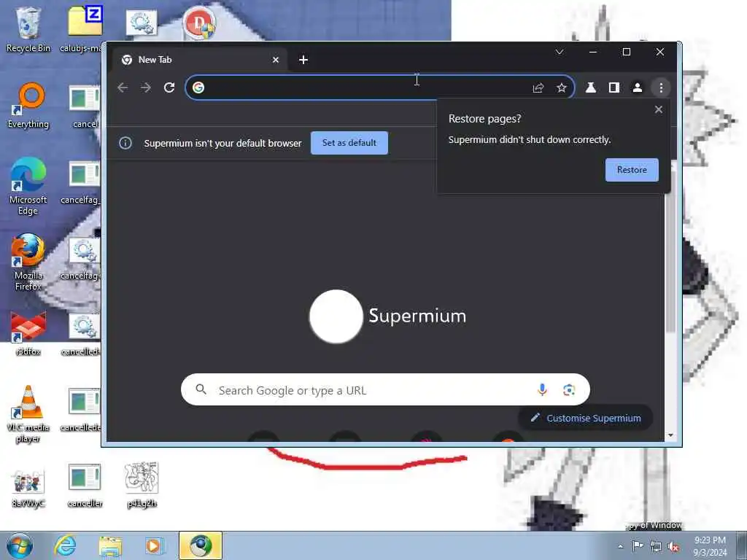This screenshot has height=560, width=747.
Task: Select the New Tab tab
Action: [200, 60]
